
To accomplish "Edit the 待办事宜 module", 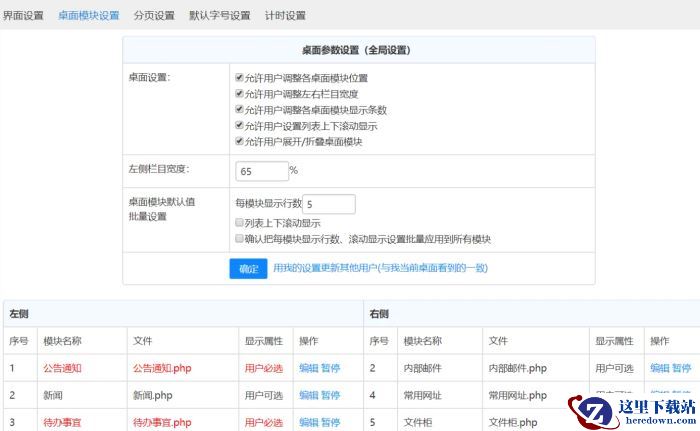I will [308, 423].
